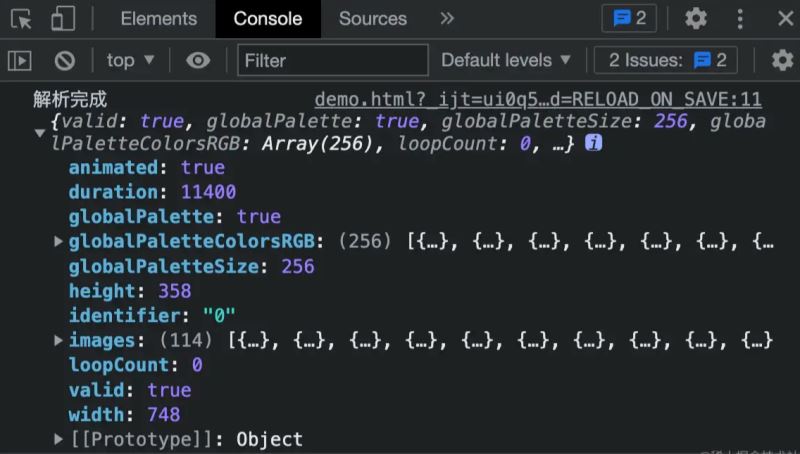This screenshot has width=800, height=454.
Task: Open the Default levels dropdown
Action: 506,61
